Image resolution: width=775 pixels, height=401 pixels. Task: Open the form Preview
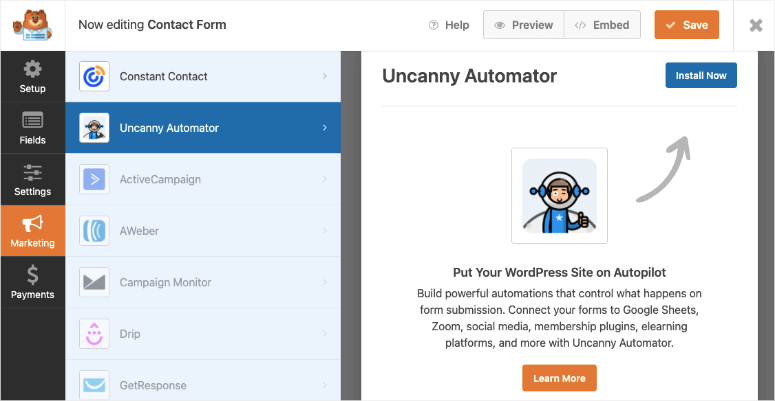click(x=523, y=25)
